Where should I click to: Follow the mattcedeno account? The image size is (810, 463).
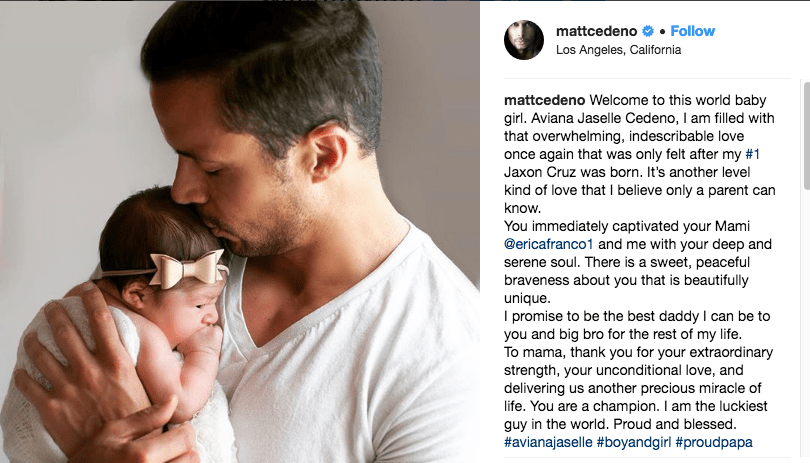[x=692, y=31]
